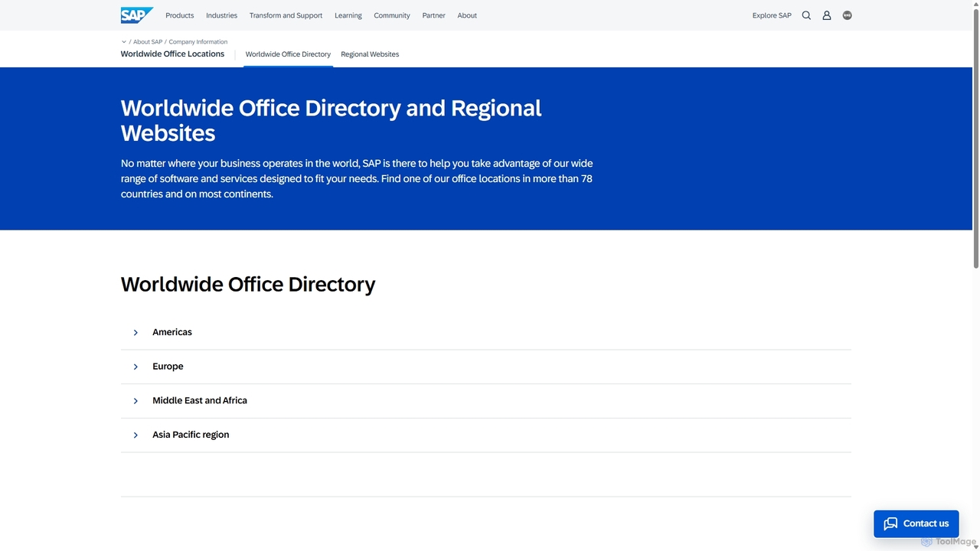This screenshot has width=980, height=551.
Task: Open the Partner menu
Action: pyautogui.click(x=433, y=15)
